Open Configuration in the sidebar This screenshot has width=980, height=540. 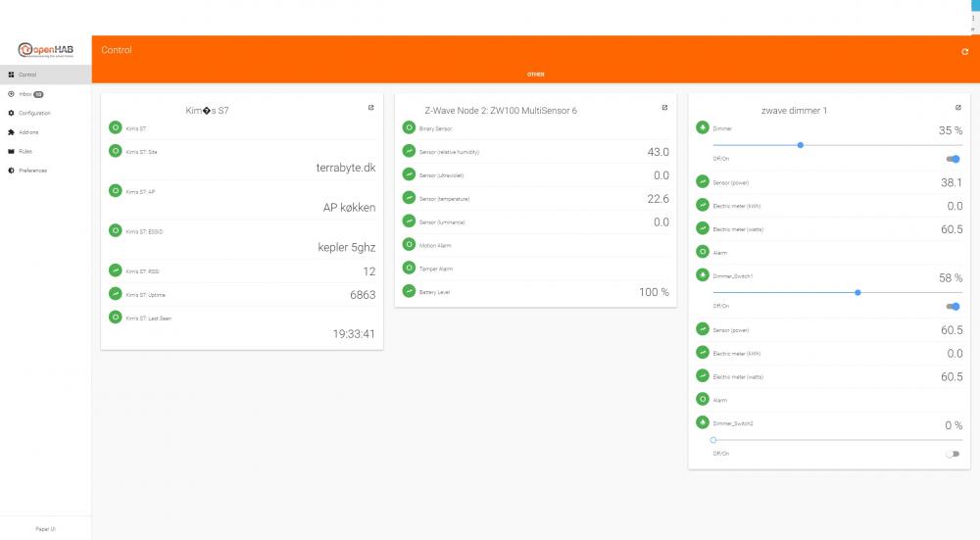coord(33,113)
